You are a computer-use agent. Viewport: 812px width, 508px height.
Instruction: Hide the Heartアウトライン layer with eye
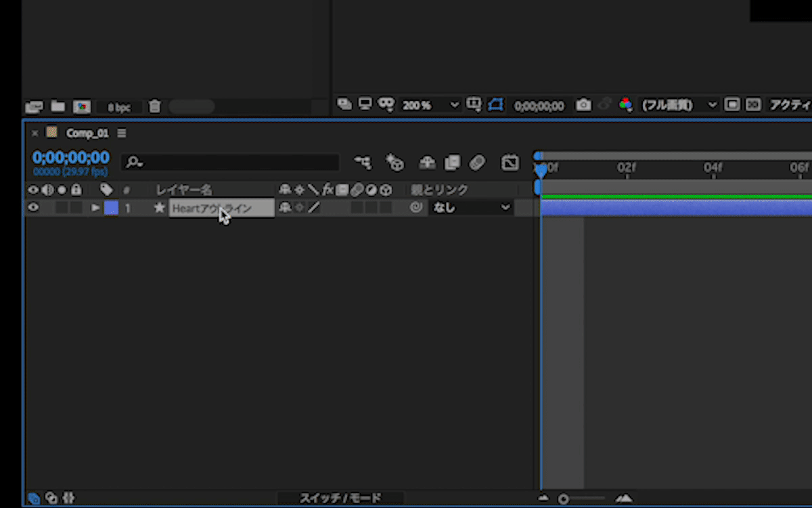click(x=33, y=208)
